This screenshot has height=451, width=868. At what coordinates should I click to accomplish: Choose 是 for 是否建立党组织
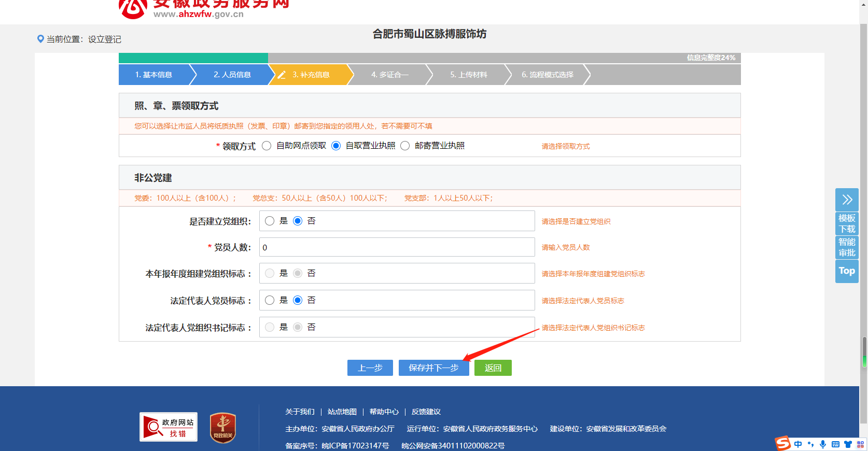click(270, 221)
